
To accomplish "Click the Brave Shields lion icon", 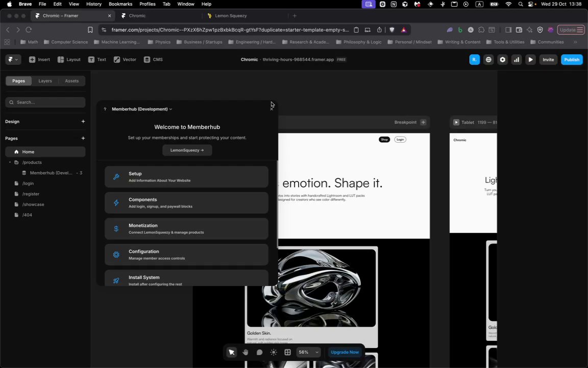I will tap(392, 30).
